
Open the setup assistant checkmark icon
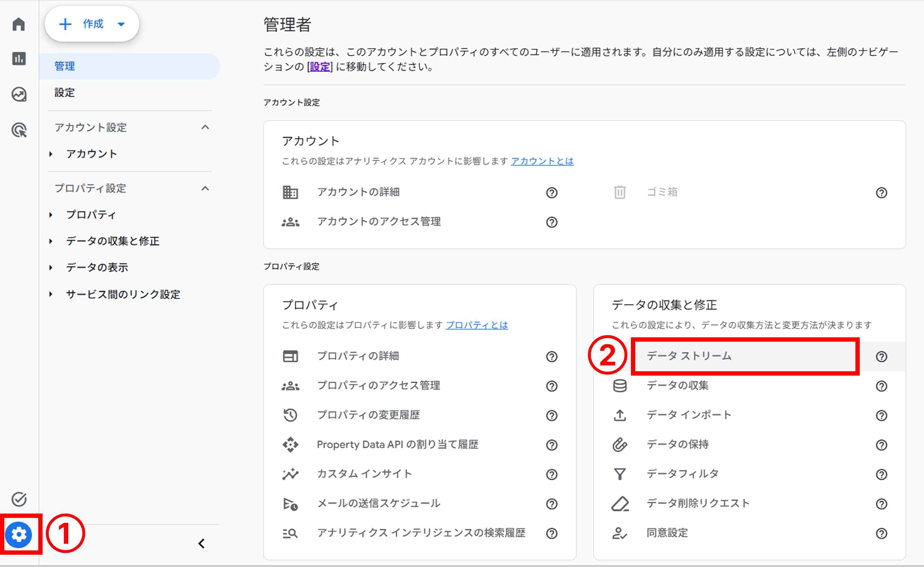click(x=19, y=499)
